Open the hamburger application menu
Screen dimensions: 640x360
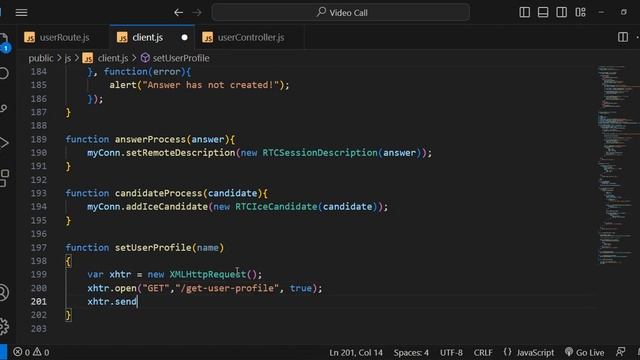click(21, 13)
